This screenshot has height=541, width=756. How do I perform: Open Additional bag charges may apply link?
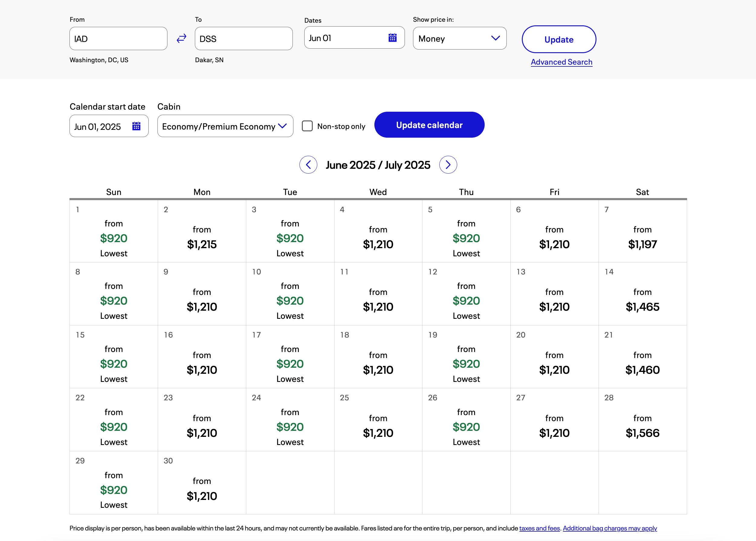point(610,528)
